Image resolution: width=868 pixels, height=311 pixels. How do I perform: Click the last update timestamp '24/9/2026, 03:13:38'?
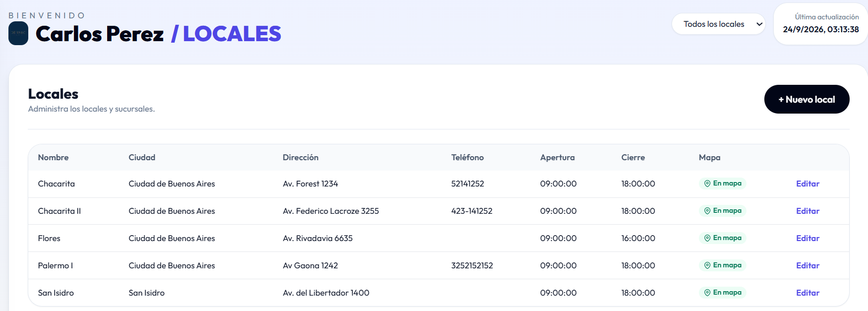[821, 29]
